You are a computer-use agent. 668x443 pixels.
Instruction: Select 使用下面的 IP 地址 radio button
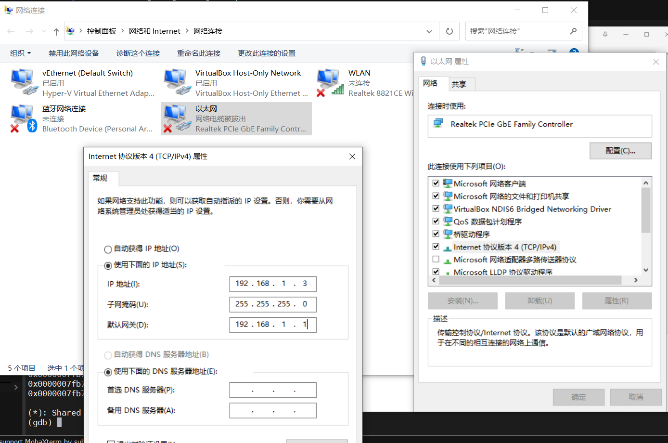(108, 265)
